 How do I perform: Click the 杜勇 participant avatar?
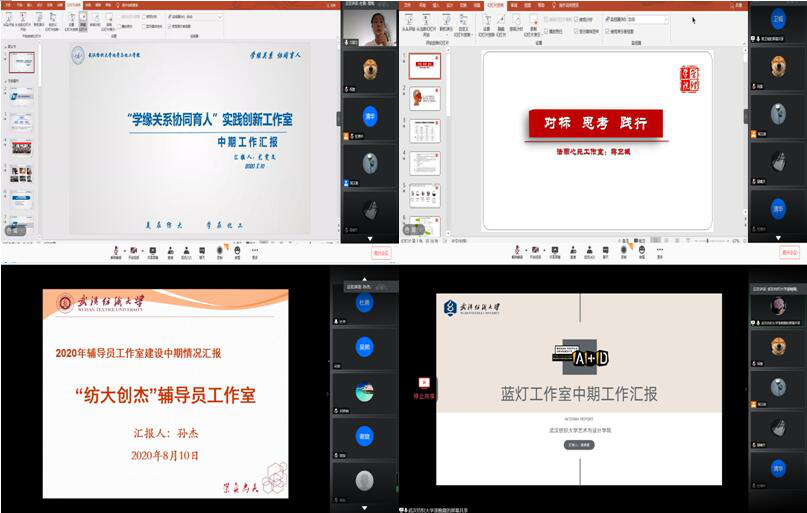pyautogui.click(x=364, y=302)
